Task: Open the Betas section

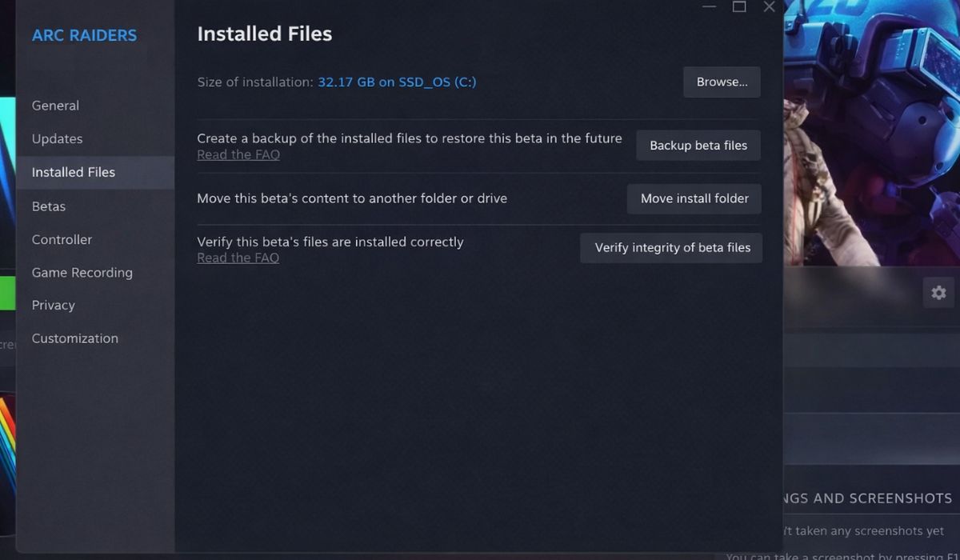Action: pos(48,206)
